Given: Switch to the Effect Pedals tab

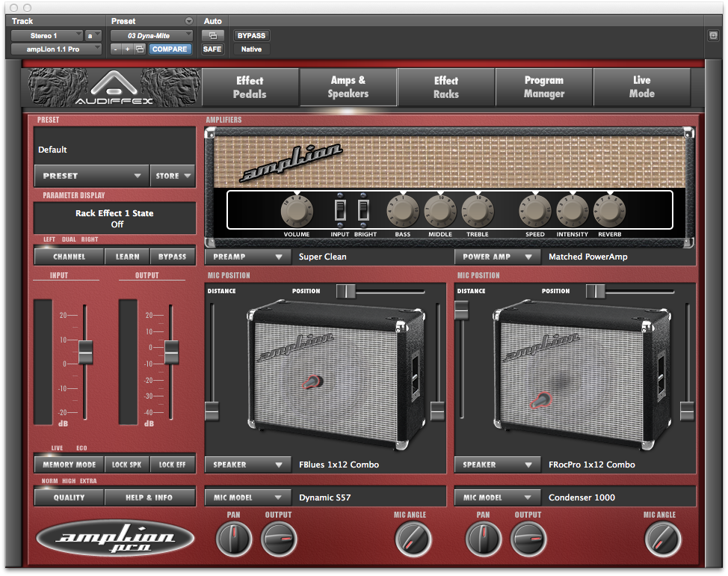Looking at the screenshot, I should (x=250, y=88).
